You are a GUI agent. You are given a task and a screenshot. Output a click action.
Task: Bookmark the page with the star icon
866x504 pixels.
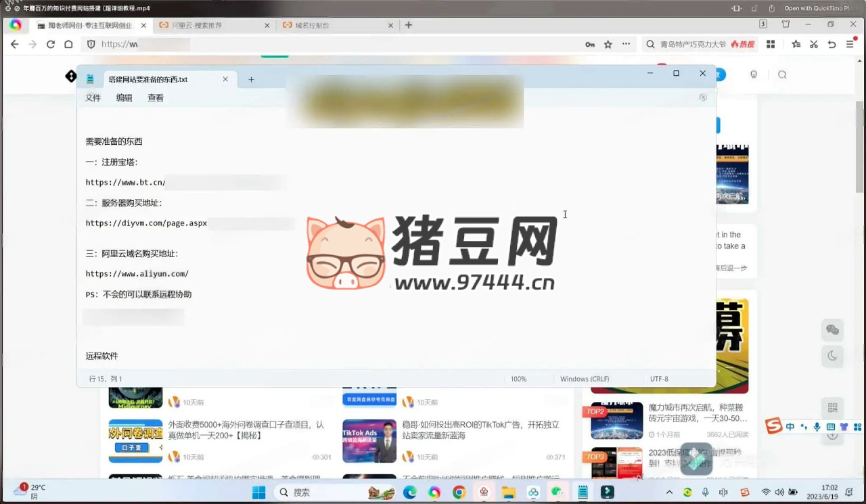click(608, 44)
